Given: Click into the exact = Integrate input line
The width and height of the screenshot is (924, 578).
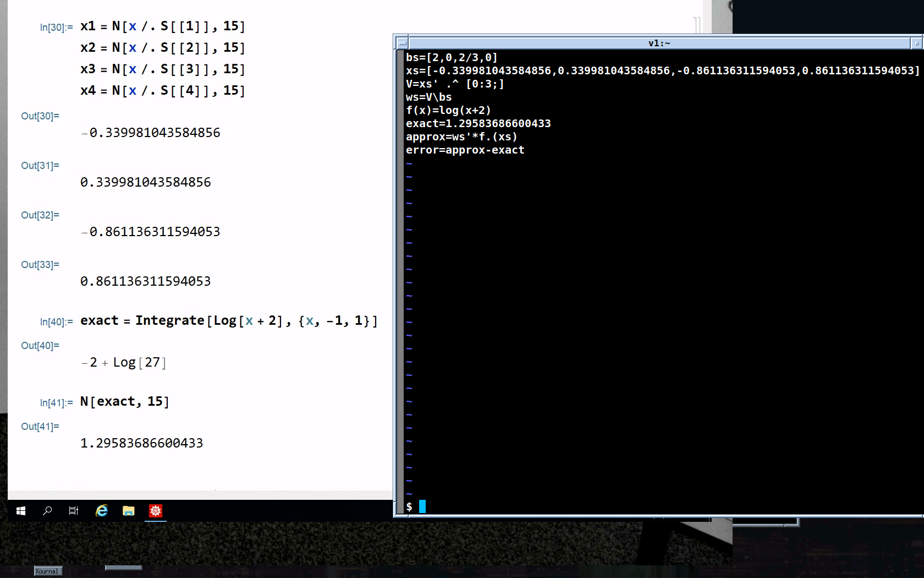Looking at the screenshot, I should 229,320.
